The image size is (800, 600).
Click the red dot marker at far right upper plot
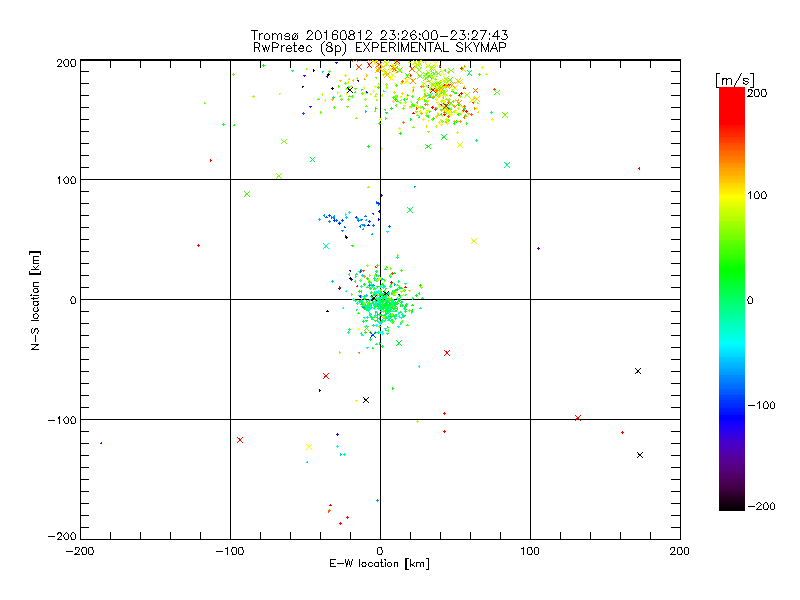point(639,168)
